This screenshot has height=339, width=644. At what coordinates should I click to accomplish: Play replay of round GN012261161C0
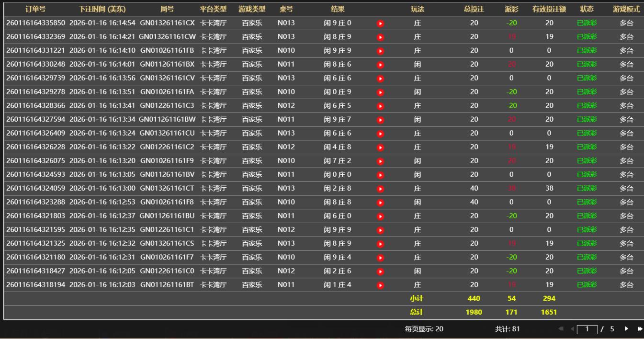(380, 271)
